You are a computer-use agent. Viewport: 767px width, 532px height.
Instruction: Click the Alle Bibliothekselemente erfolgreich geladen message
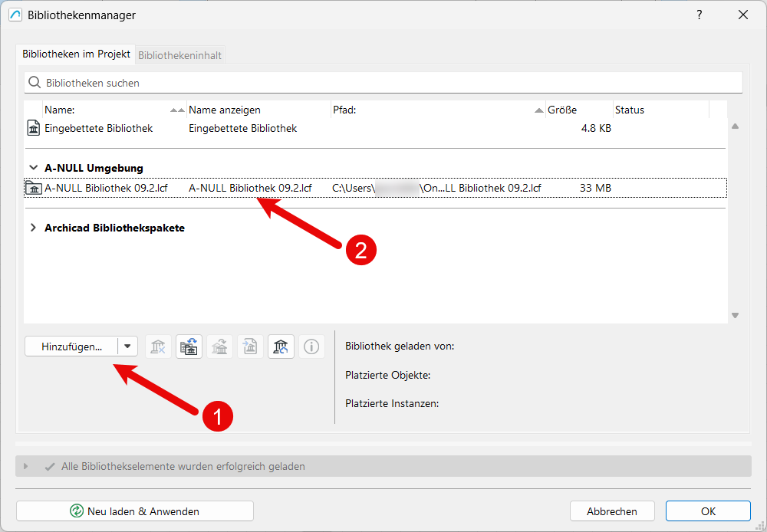(183, 467)
